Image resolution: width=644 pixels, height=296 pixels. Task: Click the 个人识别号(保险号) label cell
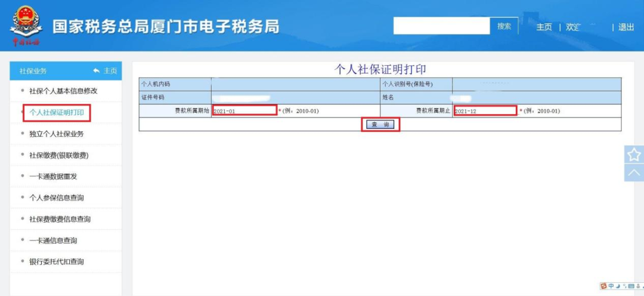pyautogui.click(x=416, y=84)
